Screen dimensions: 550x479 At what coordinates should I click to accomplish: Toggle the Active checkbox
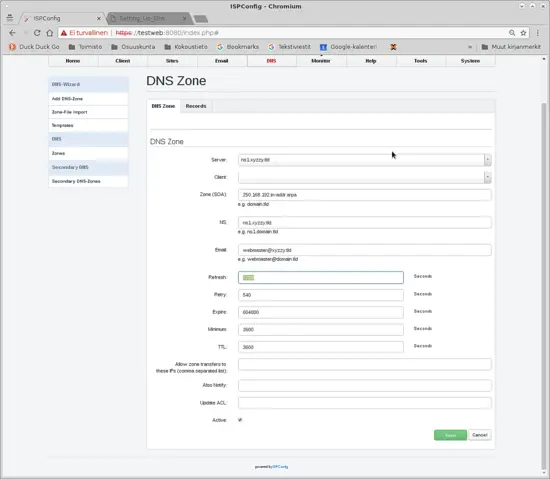240,420
